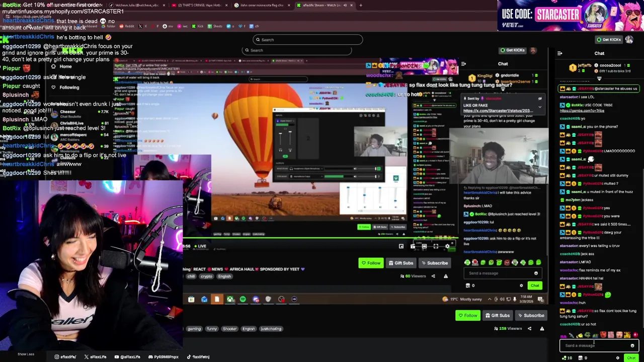
Task: Click the outer green Follow button
Action: (x=467, y=316)
